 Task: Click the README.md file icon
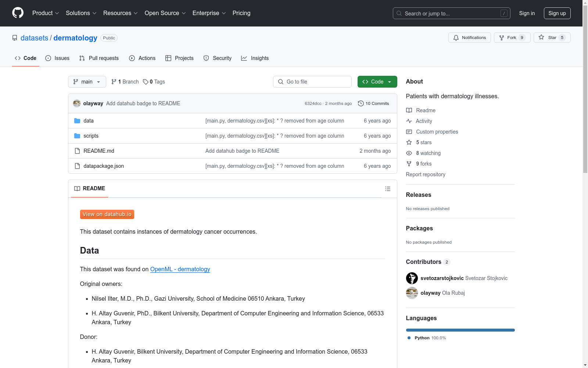(x=77, y=151)
